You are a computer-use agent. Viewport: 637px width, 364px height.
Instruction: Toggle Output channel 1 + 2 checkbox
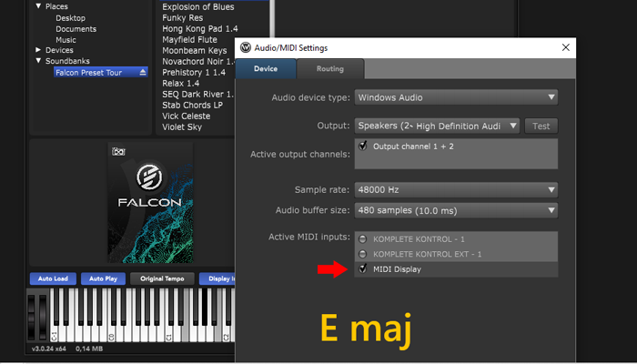pos(363,146)
